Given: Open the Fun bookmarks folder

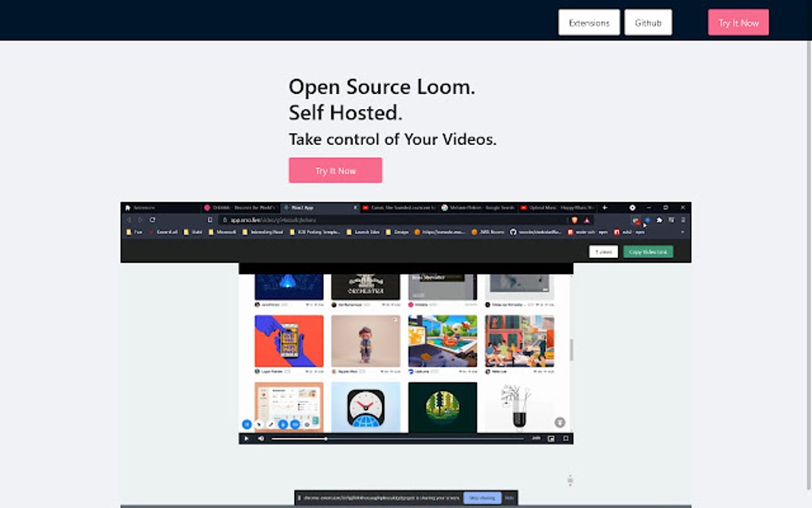Looking at the screenshot, I should (x=132, y=232).
